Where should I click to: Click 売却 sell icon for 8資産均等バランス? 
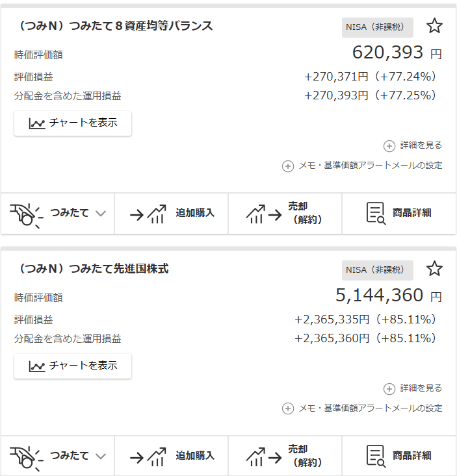coord(264,213)
